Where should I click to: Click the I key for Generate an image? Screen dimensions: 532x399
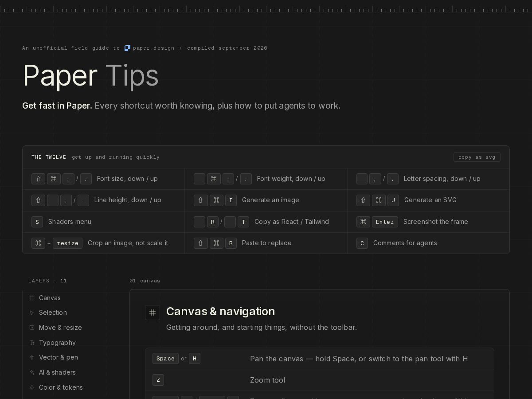coord(231,200)
